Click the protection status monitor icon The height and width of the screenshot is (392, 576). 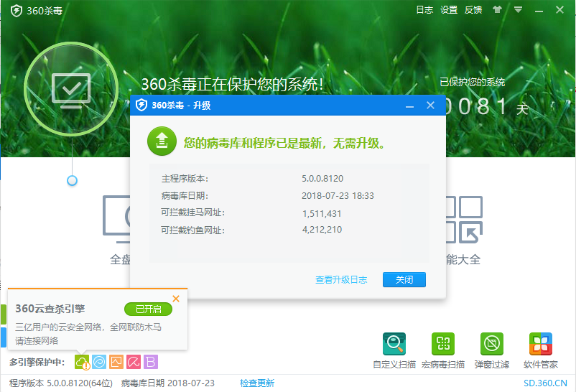click(71, 89)
